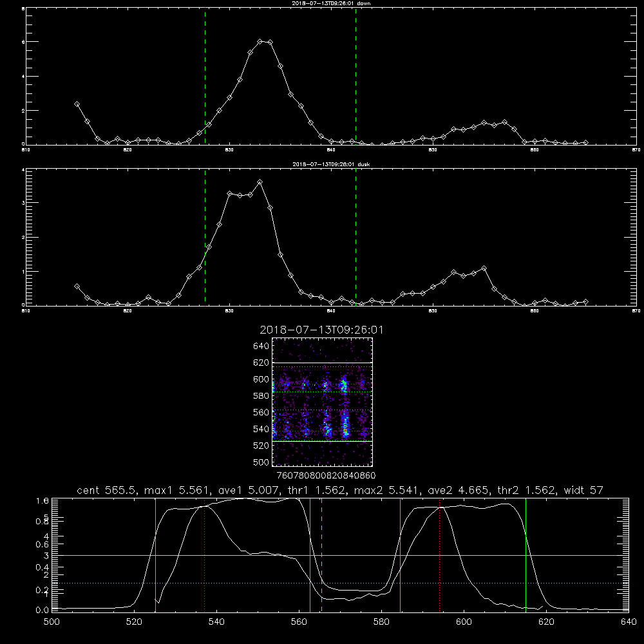
Task: Click the dusk plot title text
Action: click(x=331, y=164)
